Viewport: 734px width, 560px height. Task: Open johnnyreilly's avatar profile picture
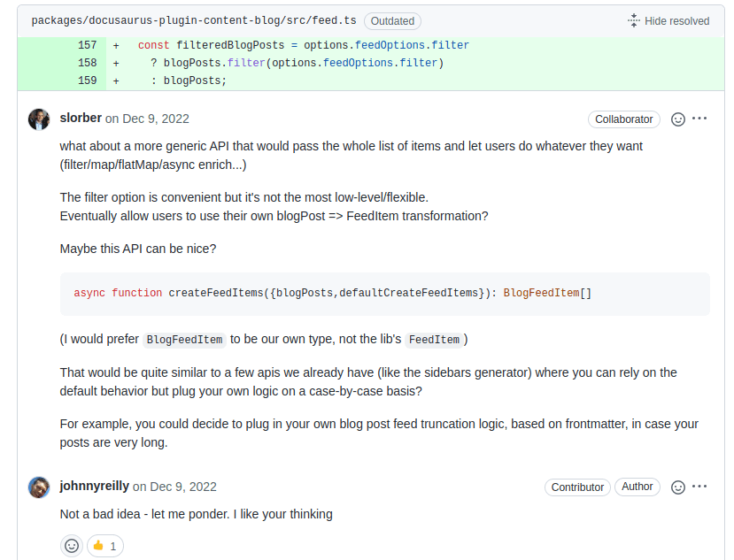[x=39, y=487]
